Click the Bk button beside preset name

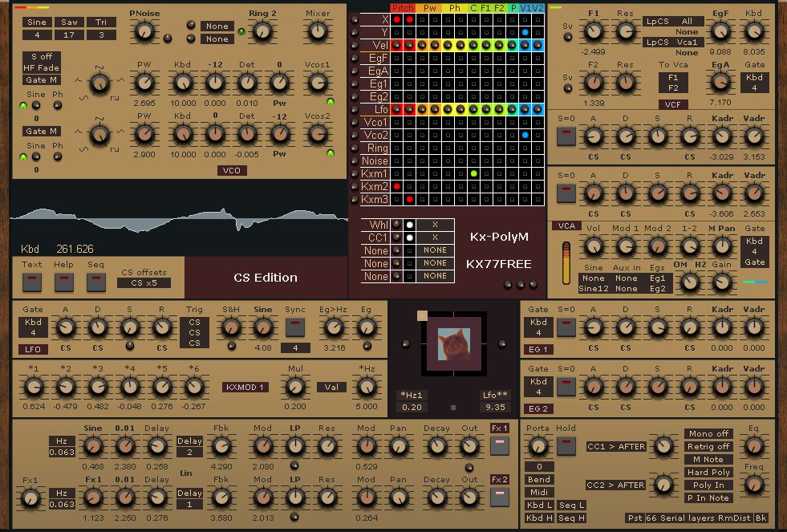pos(761,518)
